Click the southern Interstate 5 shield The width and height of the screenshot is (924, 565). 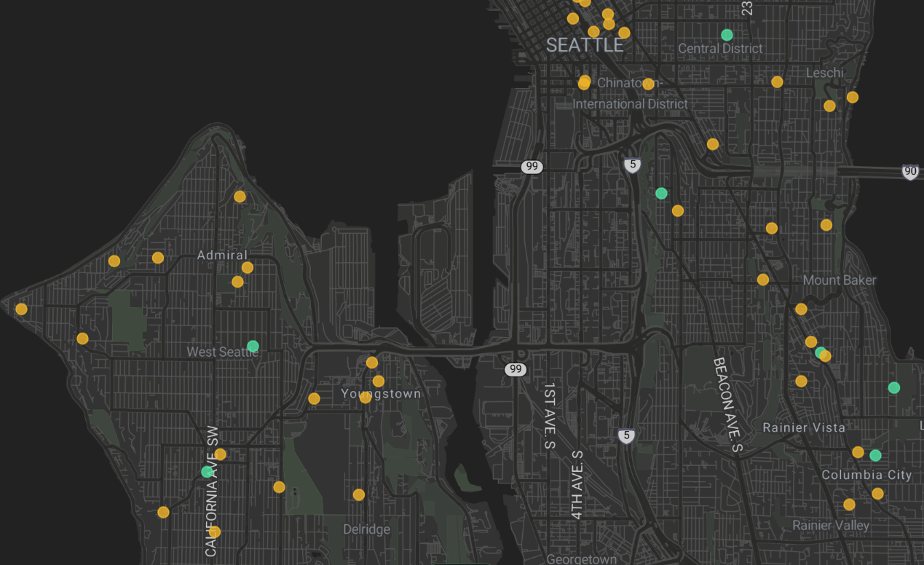pyautogui.click(x=626, y=435)
